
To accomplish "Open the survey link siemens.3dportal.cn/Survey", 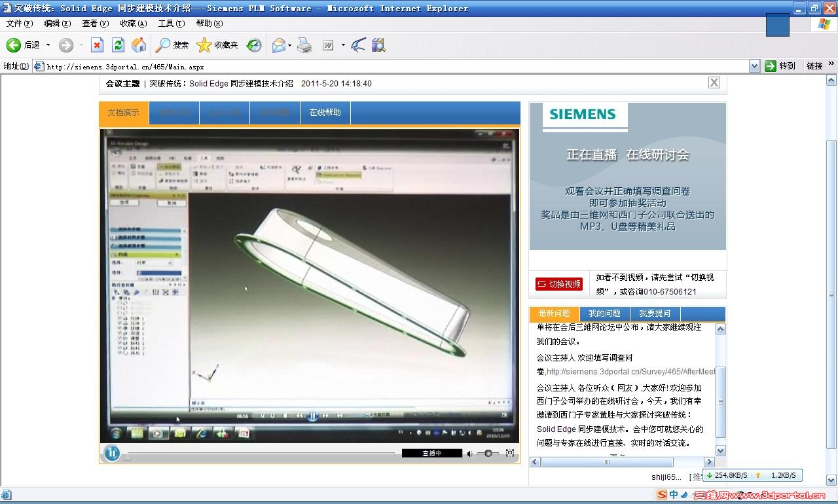I will point(630,372).
